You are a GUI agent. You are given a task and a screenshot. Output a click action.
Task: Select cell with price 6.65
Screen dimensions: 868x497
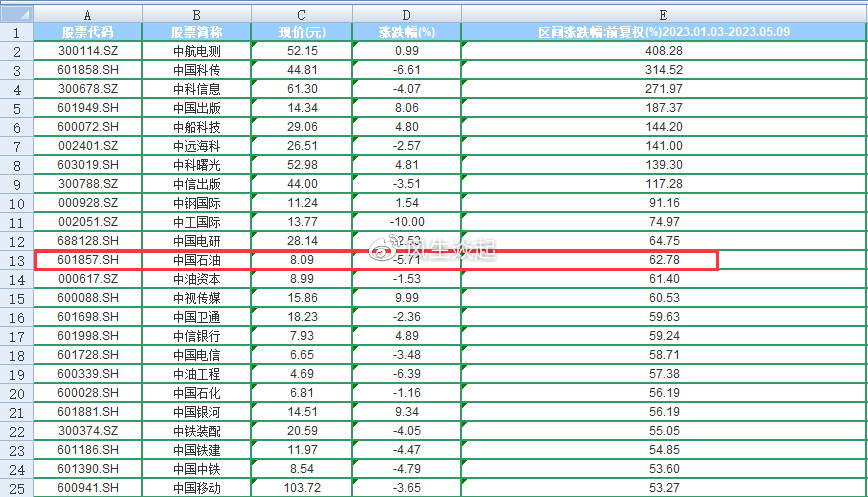(302, 355)
